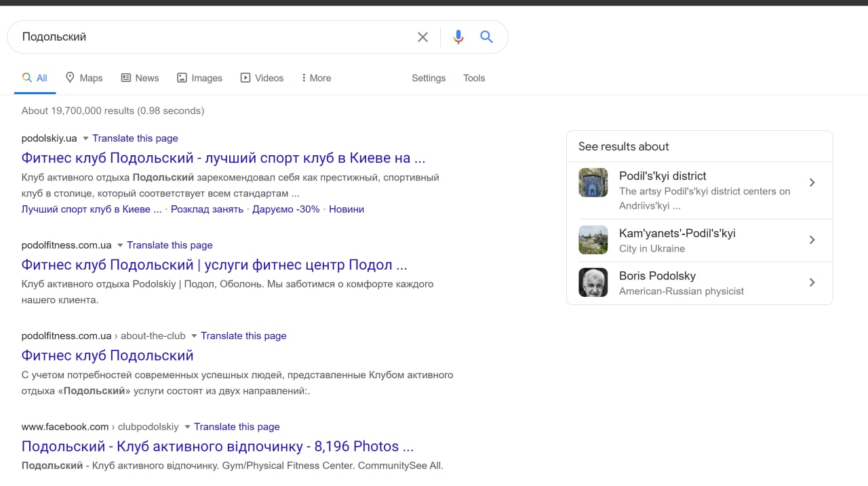Open the More search categories menu
Viewport: 868px width, 486px height.
tap(316, 78)
